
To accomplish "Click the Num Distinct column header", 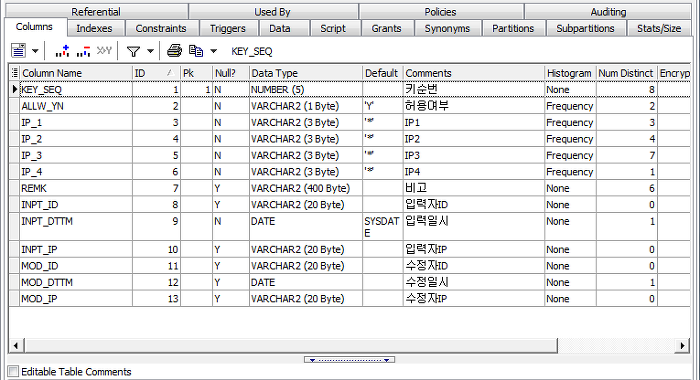I will (627, 73).
